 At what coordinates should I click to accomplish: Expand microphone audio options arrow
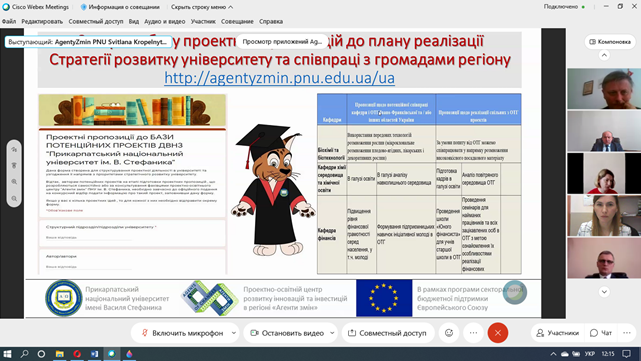pos(233,333)
